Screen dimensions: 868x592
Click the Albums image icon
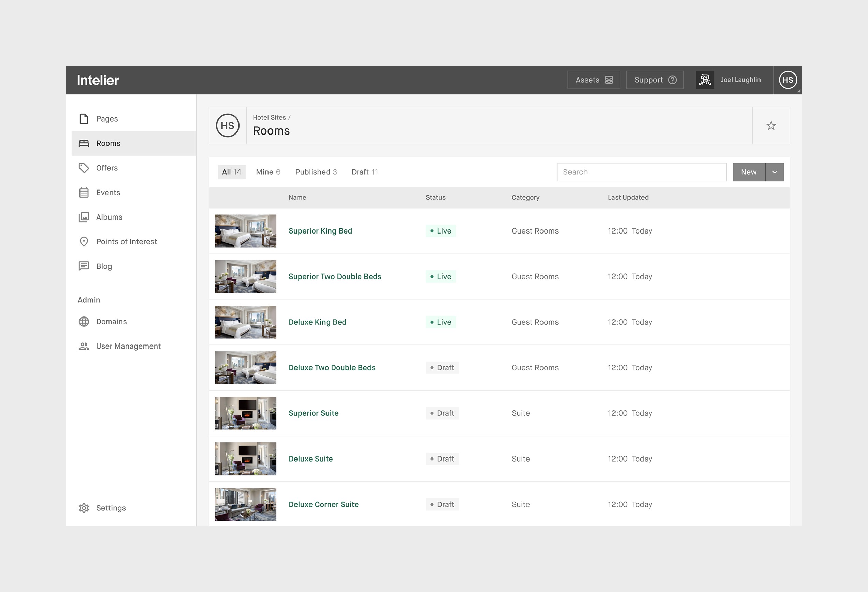84,217
